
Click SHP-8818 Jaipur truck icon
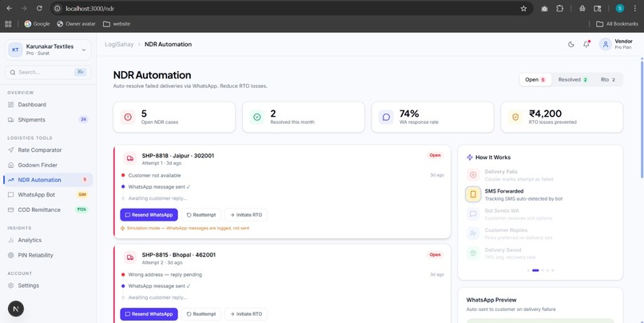coord(130,158)
